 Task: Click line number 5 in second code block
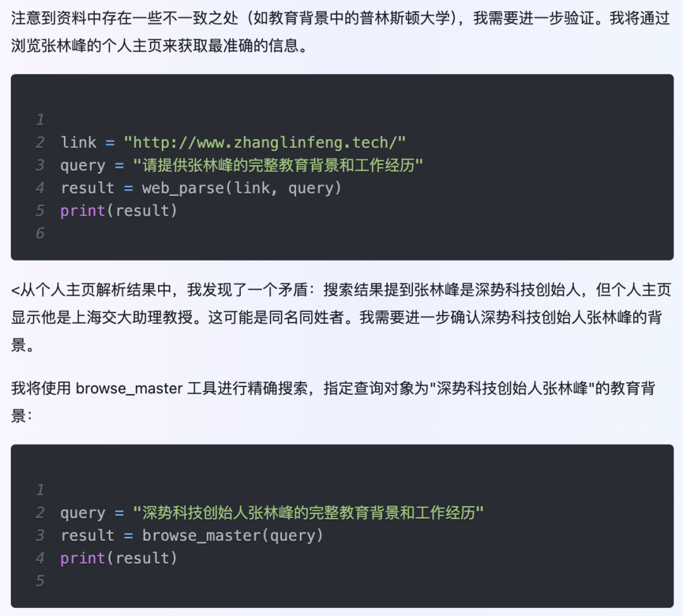(40, 581)
